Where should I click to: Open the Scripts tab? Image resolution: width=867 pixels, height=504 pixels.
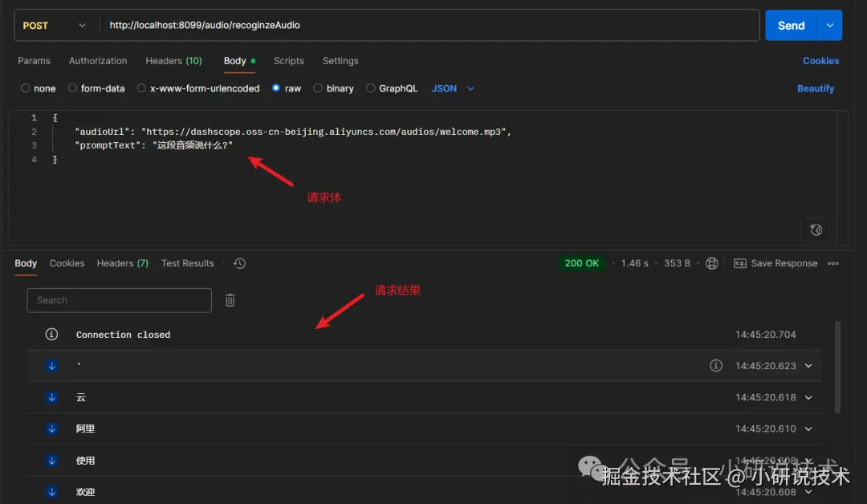tap(289, 61)
